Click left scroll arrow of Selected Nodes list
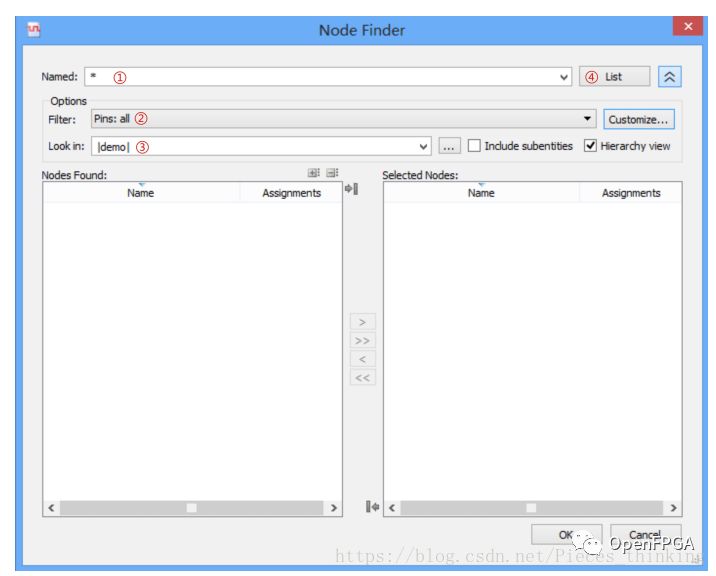The height and width of the screenshot is (576, 716). click(x=392, y=508)
